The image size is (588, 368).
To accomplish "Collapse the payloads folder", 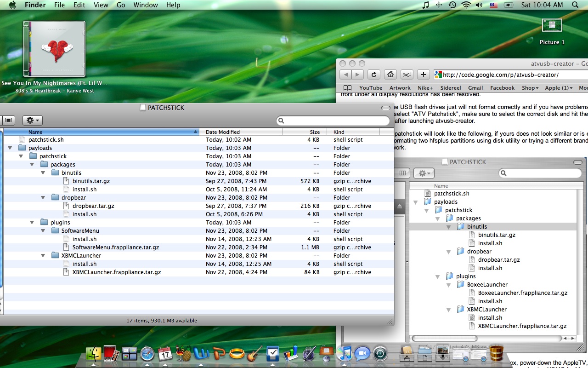I will (x=10, y=148).
